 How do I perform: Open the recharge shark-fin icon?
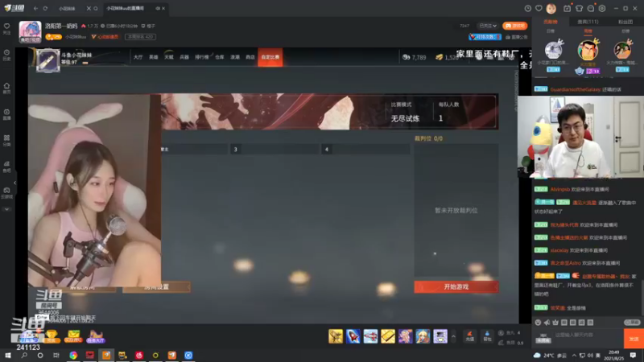coord(470,335)
